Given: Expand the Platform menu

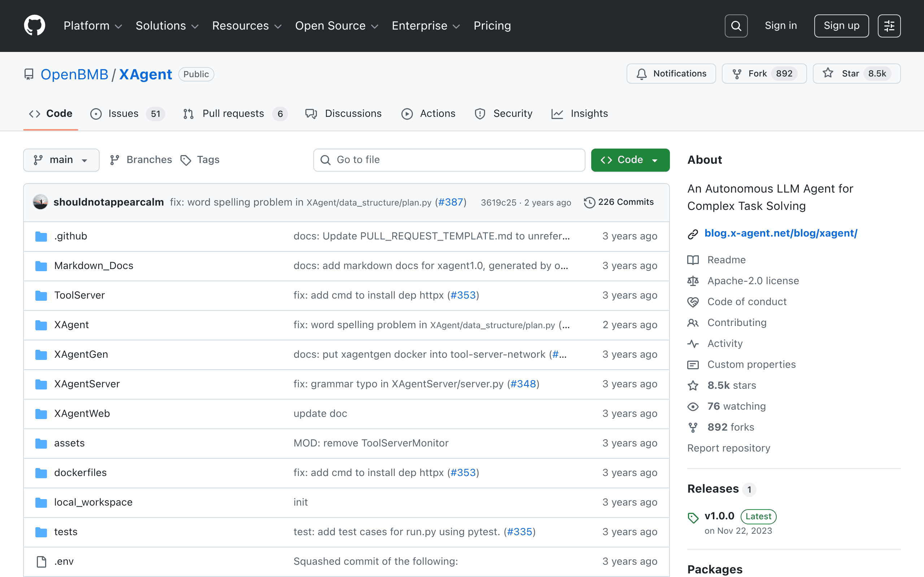Looking at the screenshot, I should [x=93, y=26].
